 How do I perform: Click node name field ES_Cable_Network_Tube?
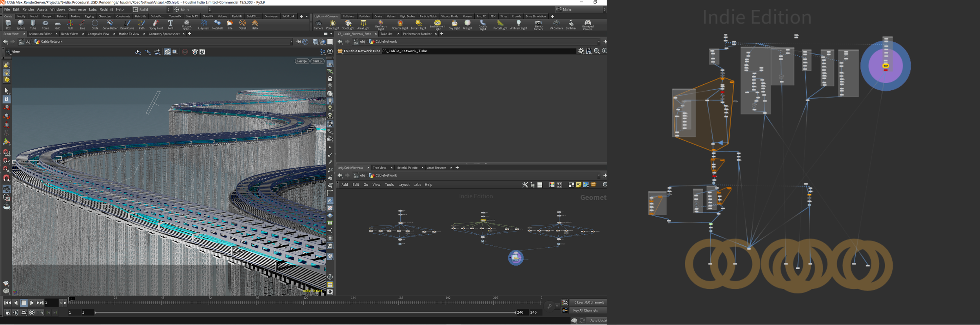pyautogui.click(x=479, y=51)
